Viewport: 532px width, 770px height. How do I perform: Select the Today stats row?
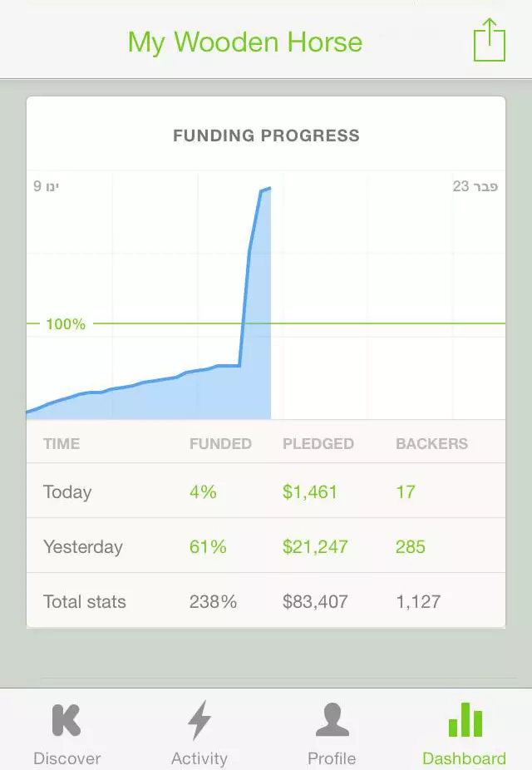266,491
